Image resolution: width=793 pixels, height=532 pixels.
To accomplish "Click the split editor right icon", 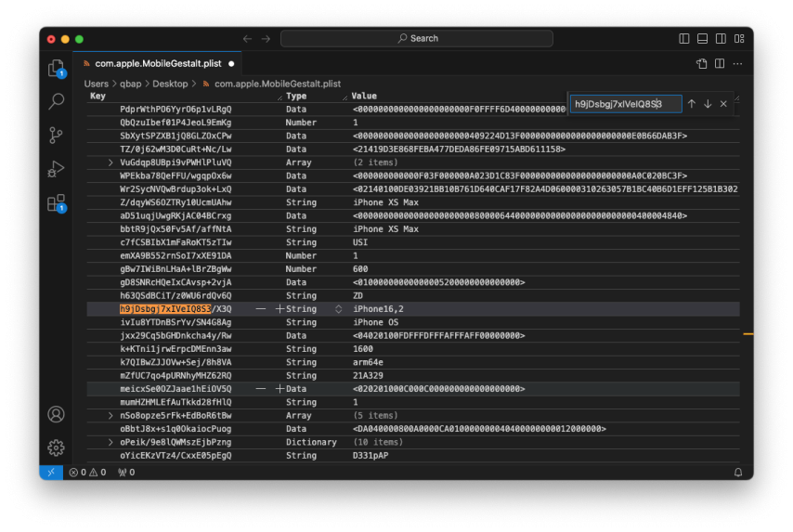I will [720, 64].
